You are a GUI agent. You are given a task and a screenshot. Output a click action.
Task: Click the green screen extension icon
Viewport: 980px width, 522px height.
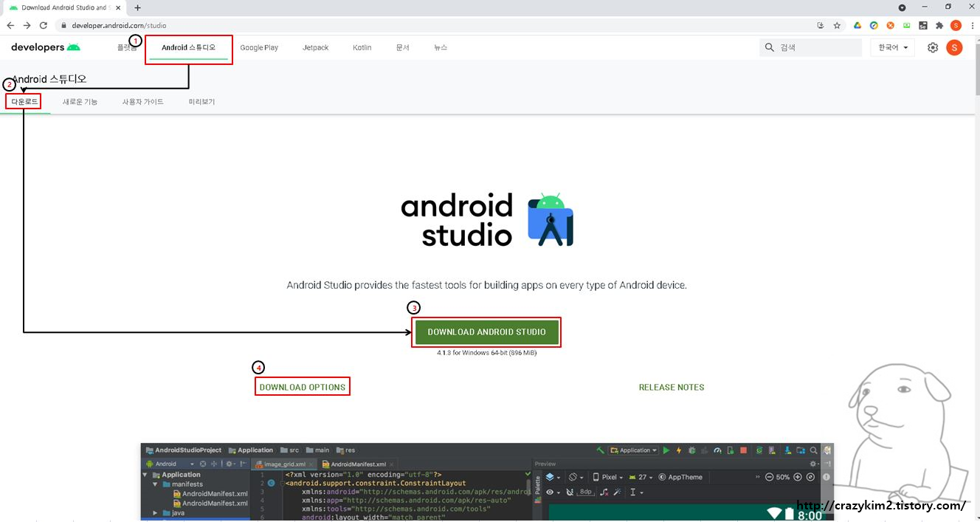[907, 25]
